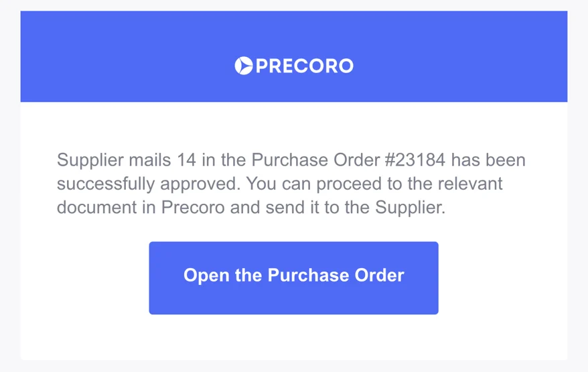Click the PRECORO wordmark in header
This screenshot has height=372, width=588.
(x=305, y=66)
